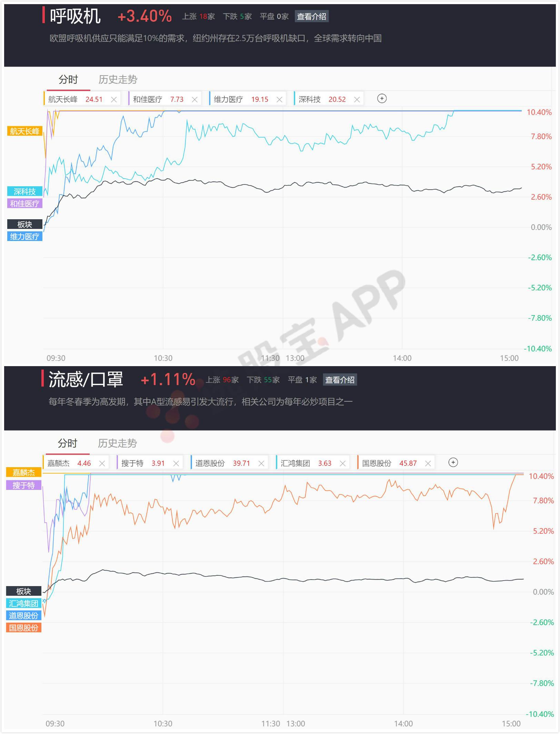Image resolution: width=560 pixels, height=734 pixels.
Task: Toggle the 板块 legend label on respirator chart
Action: pyautogui.click(x=24, y=224)
